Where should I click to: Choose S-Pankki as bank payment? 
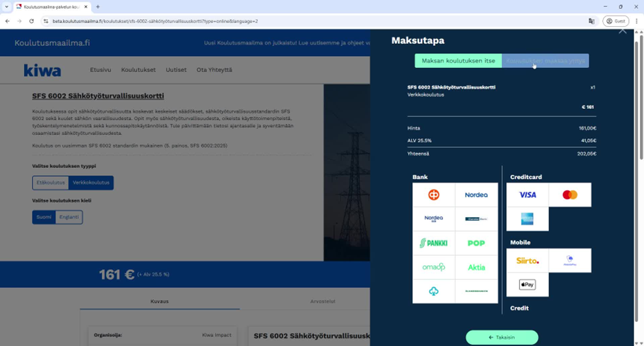click(x=434, y=243)
